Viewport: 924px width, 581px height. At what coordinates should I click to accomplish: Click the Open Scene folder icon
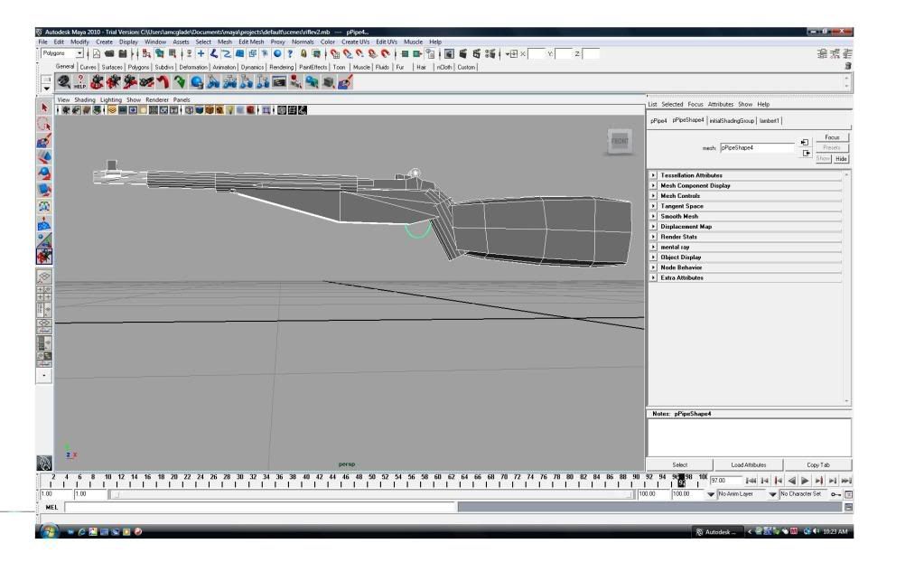coord(109,53)
